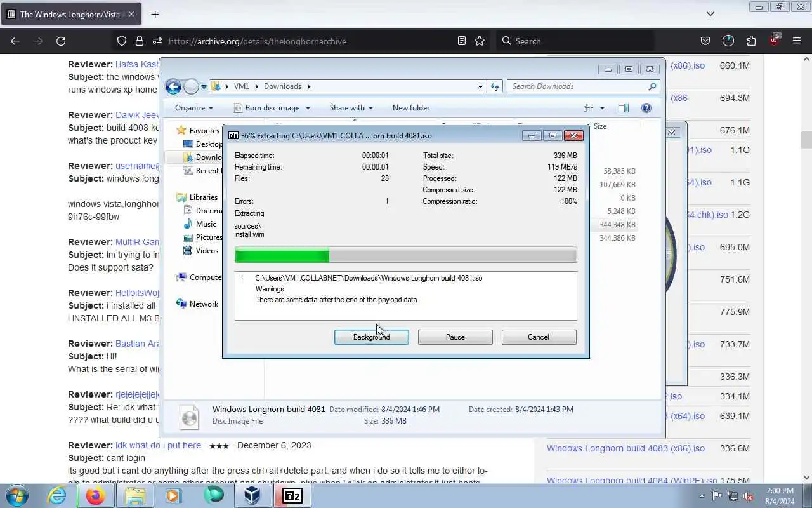This screenshot has width=812, height=508.
Task: Select the file row sized 58,385 KB
Action: 619,171
